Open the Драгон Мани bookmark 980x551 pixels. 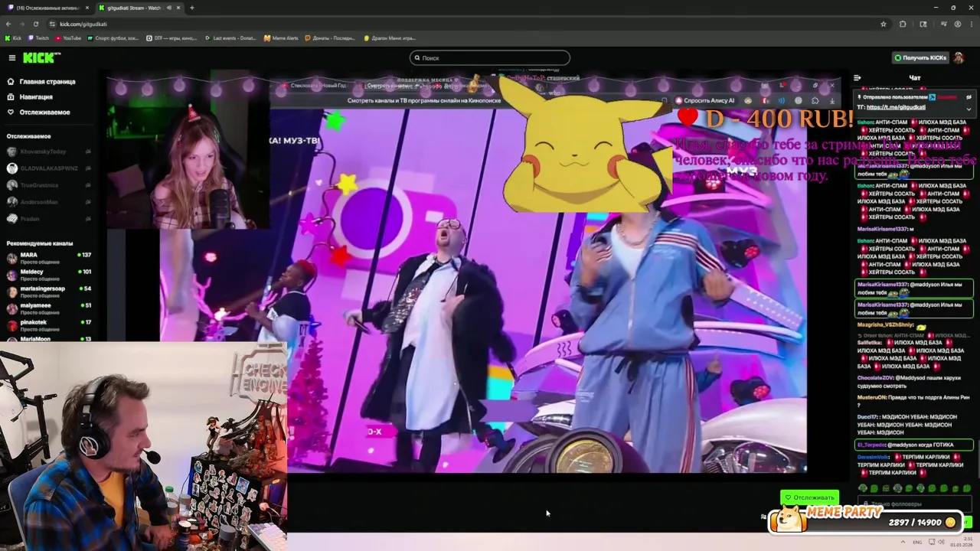pos(389,37)
